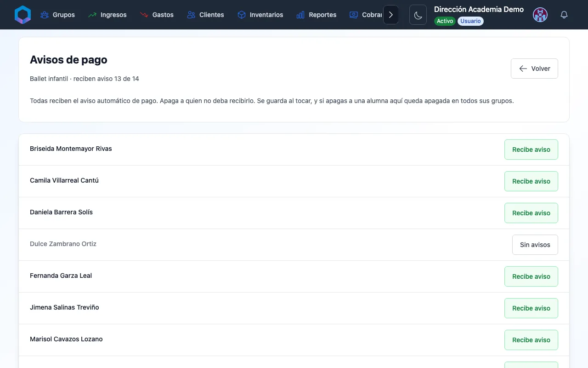Enable notices for Dulce Zambrano Ortiz

tap(535, 245)
